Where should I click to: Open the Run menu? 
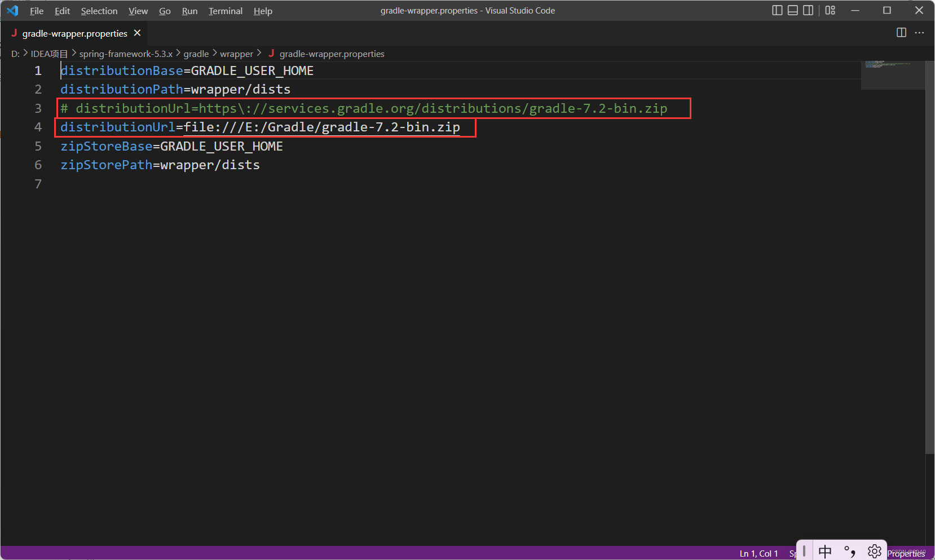189,11
